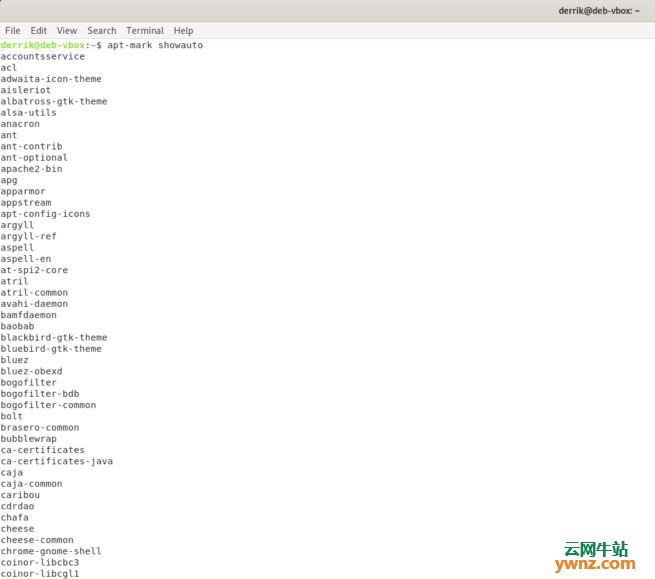Open the Terminal menu

pyautogui.click(x=145, y=30)
